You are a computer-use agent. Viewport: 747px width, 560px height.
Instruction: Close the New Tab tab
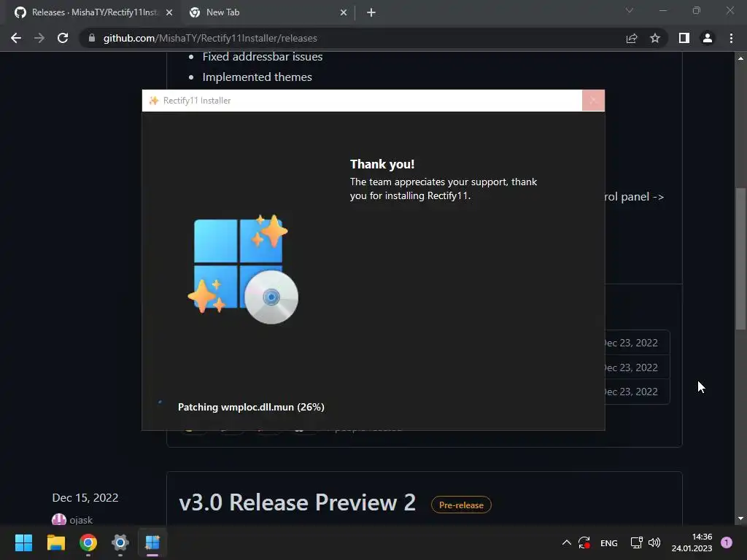pyautogui.click(x=344, y=12)
